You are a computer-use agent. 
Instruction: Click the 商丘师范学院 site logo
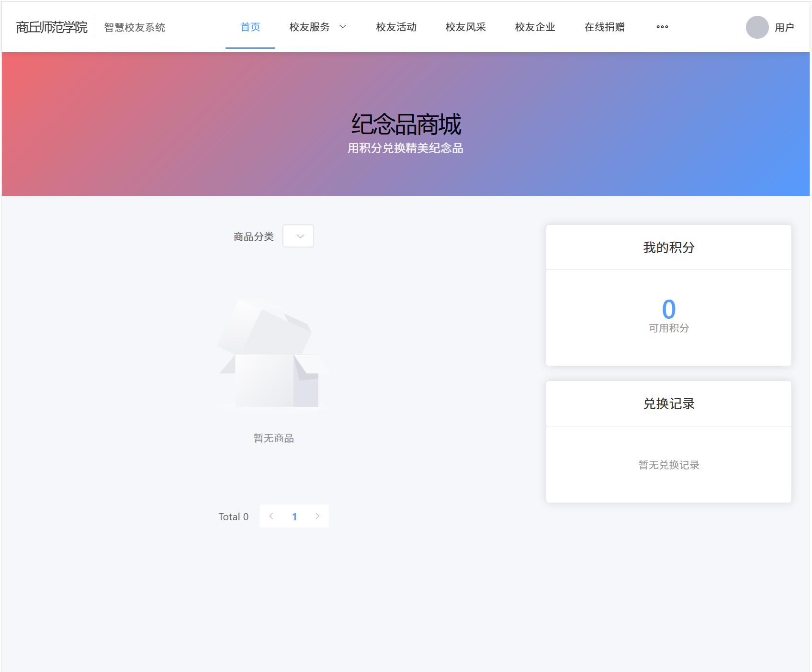(52, 27)
